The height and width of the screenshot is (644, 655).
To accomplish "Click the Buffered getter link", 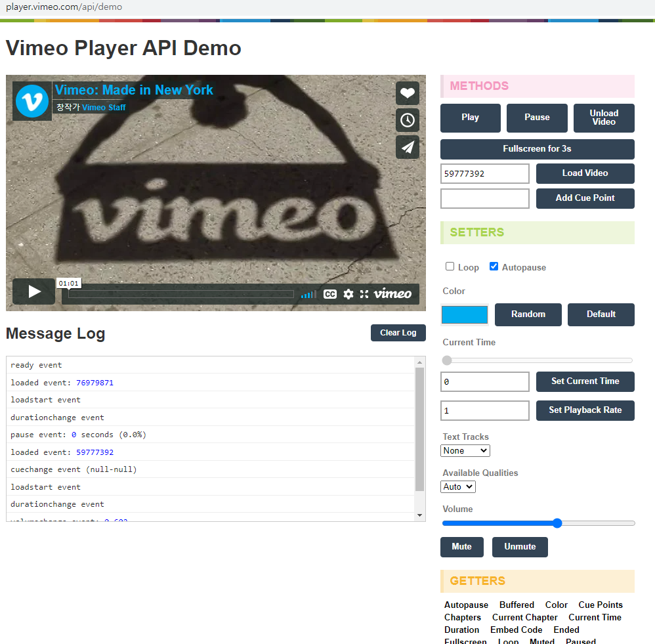I will tap(517, 605).
